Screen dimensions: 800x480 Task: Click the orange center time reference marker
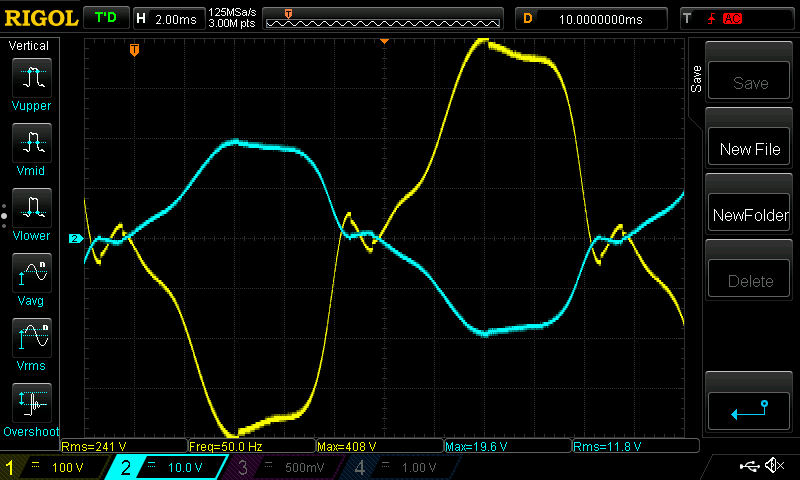384,41
